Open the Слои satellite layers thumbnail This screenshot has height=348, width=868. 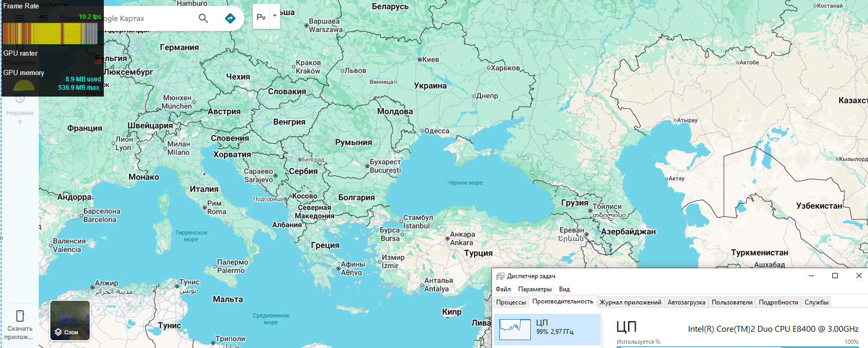click(70, 320)
